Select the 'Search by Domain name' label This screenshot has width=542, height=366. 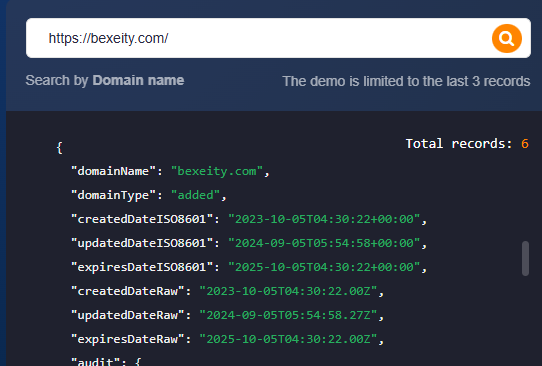[x=105, y=81]
